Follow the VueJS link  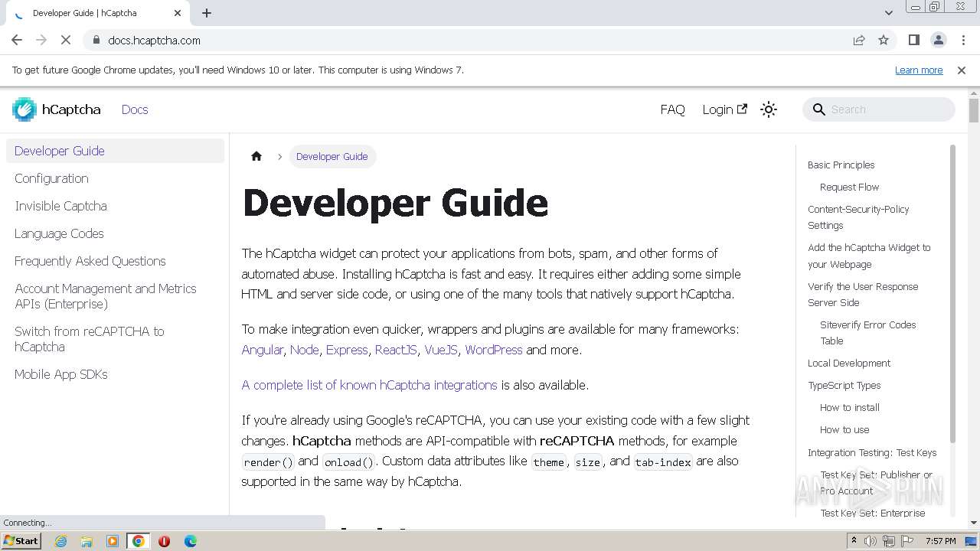pyautogui.click(x=441, y=350)
